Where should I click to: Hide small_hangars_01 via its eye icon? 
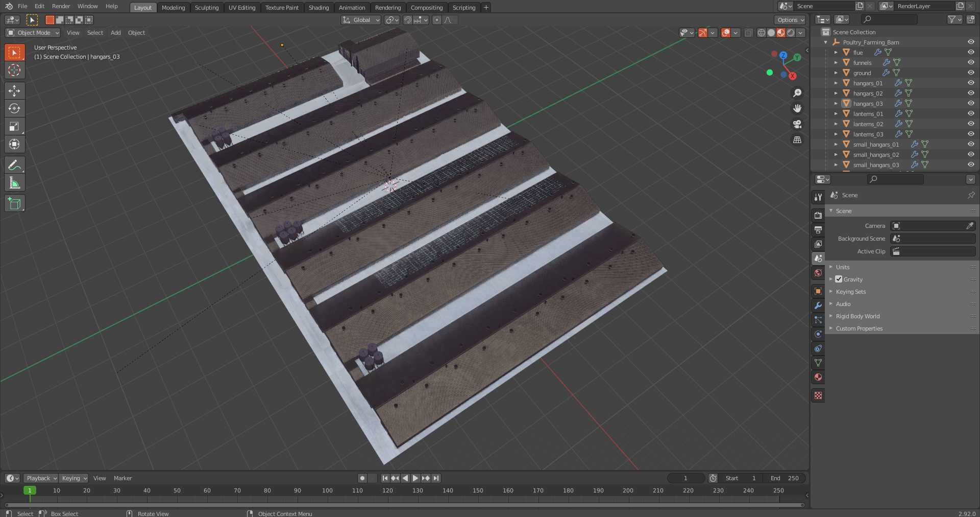971,144
